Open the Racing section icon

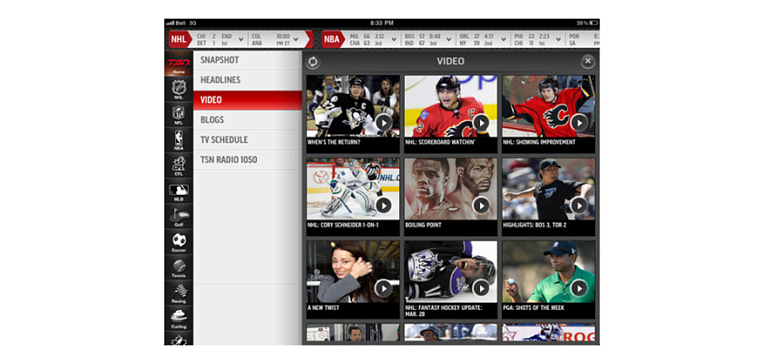179,293
